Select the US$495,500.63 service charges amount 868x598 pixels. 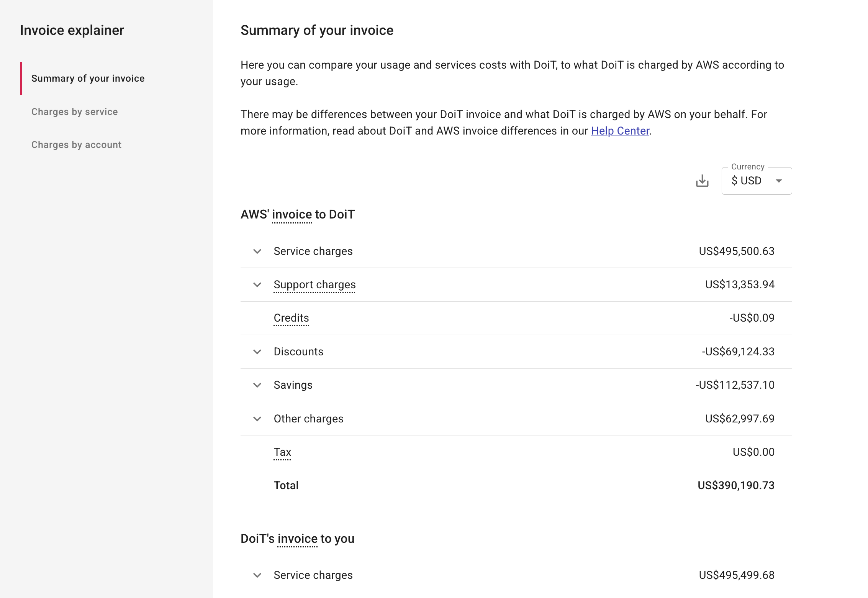click(737, 251)
